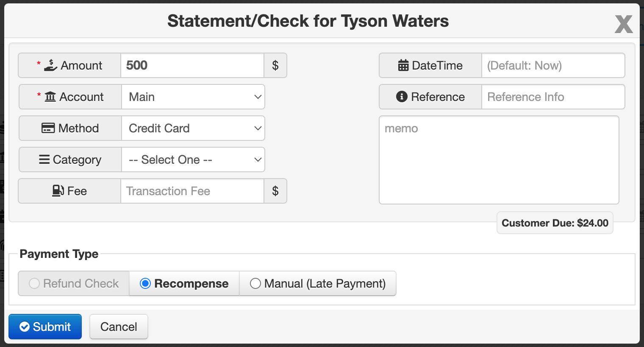Expand the Category Select One dropdown

tap(193, 160)
